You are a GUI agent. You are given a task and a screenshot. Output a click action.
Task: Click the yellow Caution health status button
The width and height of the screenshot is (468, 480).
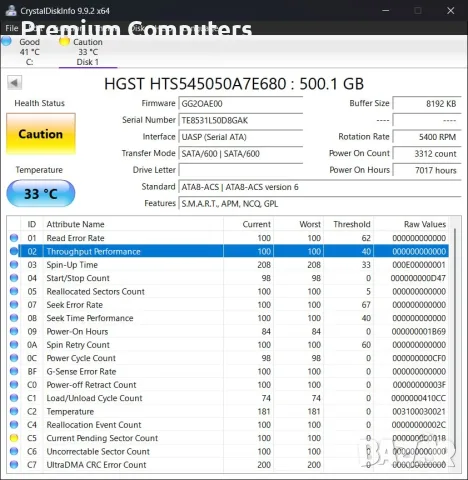pyautogui.click(x=41, y=134)
